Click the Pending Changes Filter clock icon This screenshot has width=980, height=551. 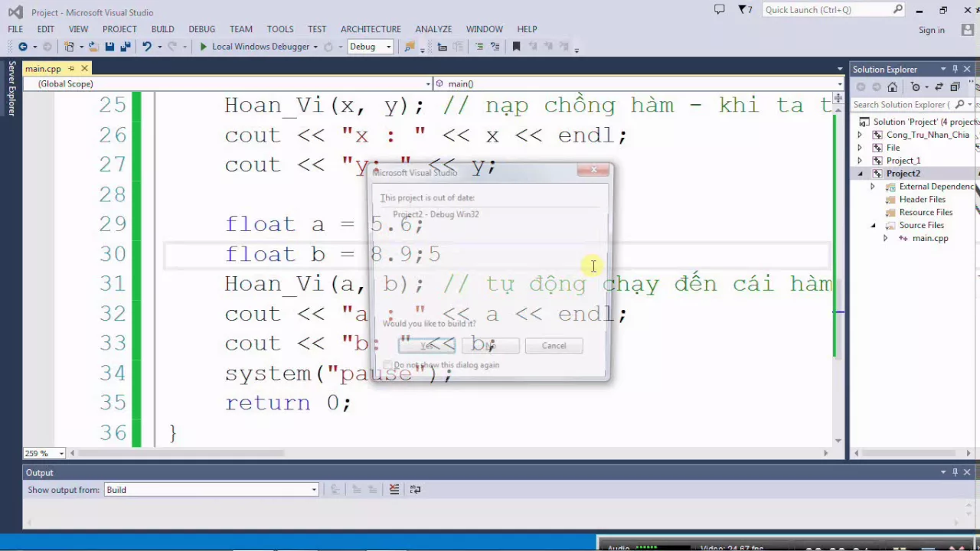916,86
